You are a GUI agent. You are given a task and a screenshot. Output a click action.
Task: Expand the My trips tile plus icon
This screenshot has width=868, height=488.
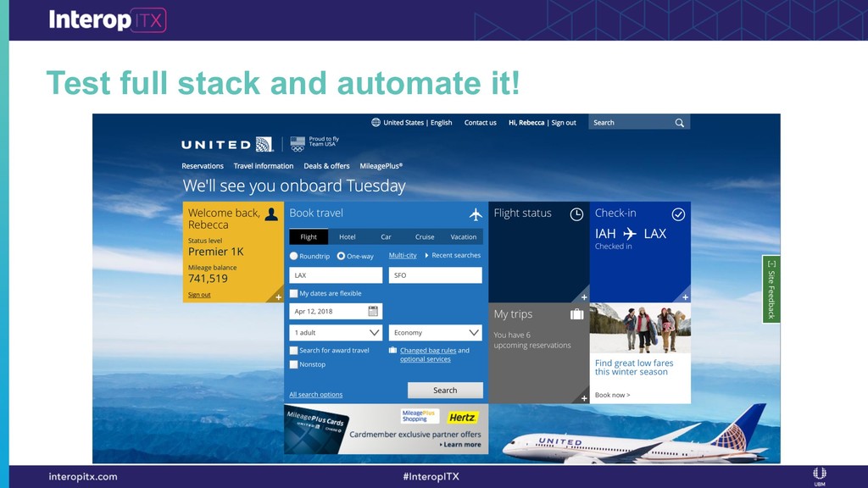tap(584, 398)
